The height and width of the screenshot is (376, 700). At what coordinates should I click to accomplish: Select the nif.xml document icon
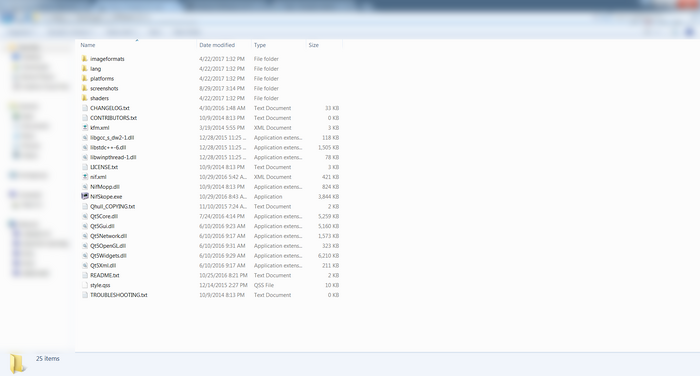pyautogui.click(x=85, y=176)
